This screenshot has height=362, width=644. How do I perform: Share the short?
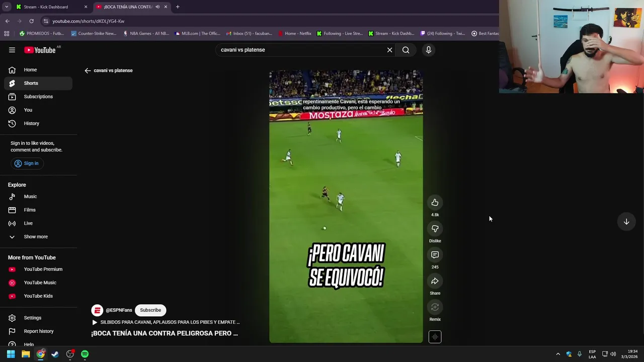point(435,281)
